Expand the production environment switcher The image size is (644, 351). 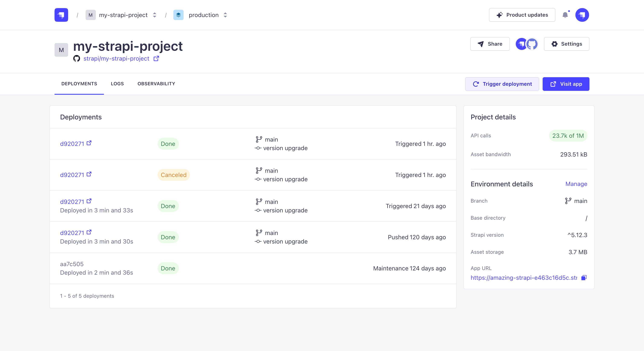pos(225,15)
